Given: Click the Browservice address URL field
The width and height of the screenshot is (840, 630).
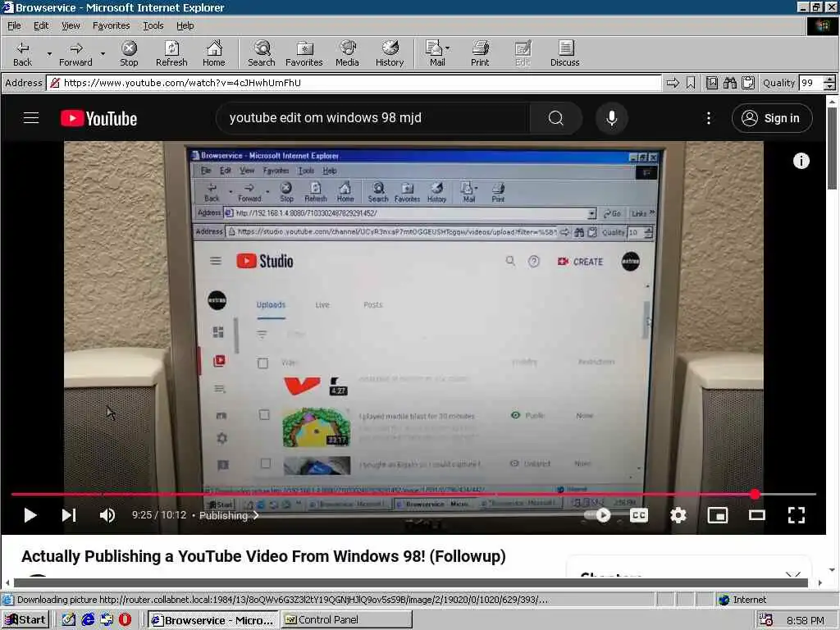Looking at the screenshot, I should pyautogui.click(x=354, y=83).
